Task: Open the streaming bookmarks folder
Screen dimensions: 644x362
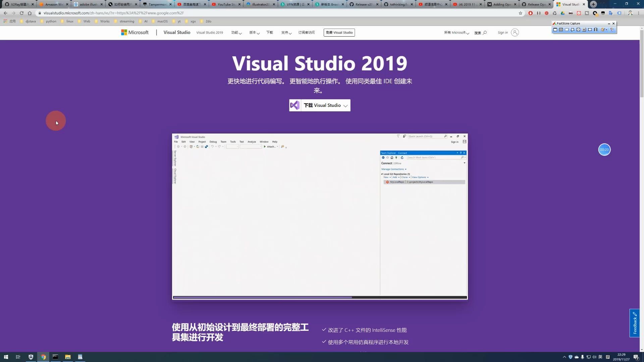Action: (124, 21)
